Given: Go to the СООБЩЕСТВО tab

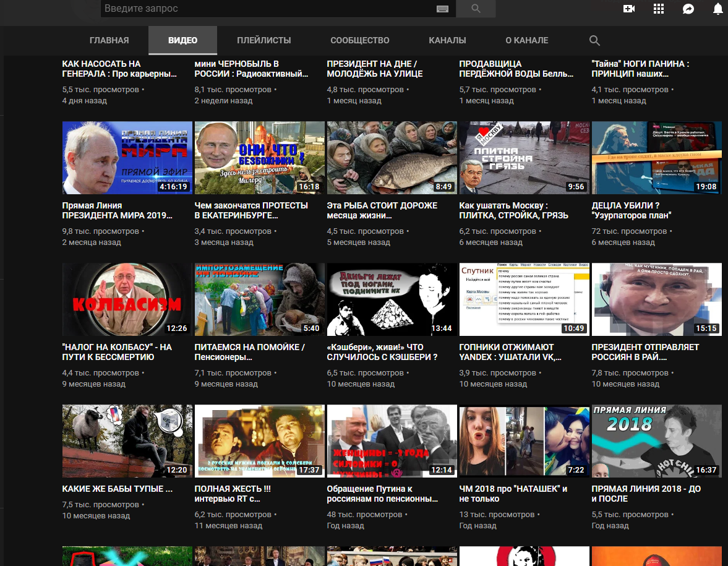Looking at the screenshot, I should 360,40.
